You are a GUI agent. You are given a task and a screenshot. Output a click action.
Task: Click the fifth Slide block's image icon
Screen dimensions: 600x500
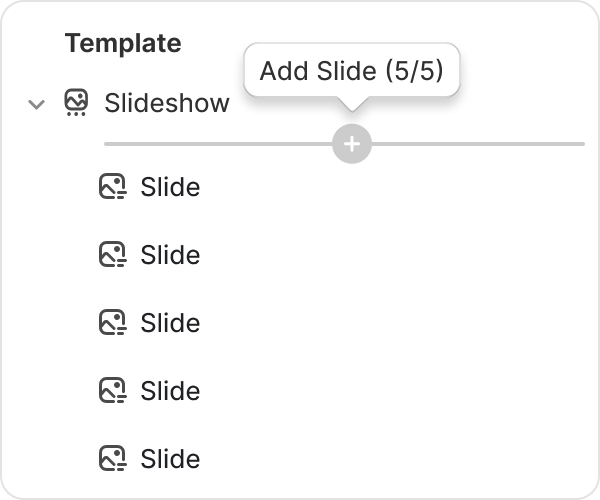pyautogui.click(x=112, y=459)
